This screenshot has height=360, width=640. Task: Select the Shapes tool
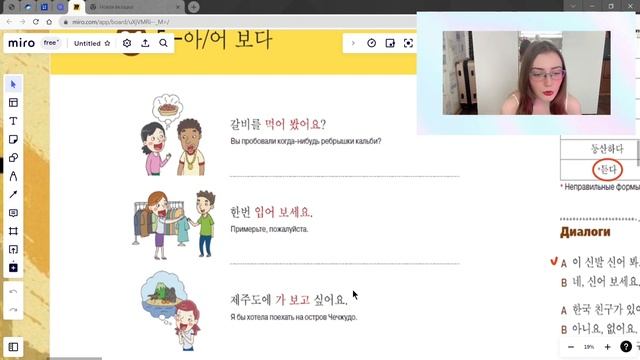(13, 158)
